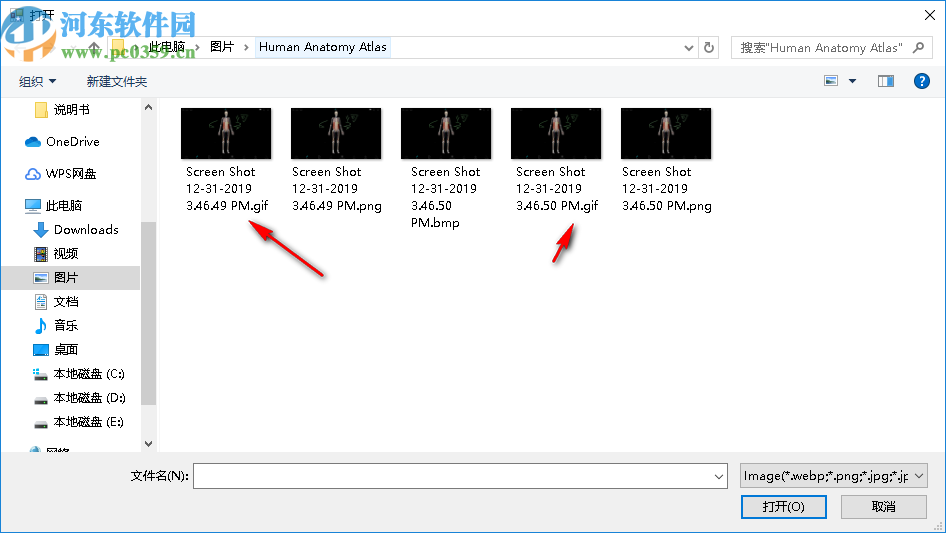946x533 pixels.
Task: Click the OneDrive cloud icon
Action: (33, 142)
